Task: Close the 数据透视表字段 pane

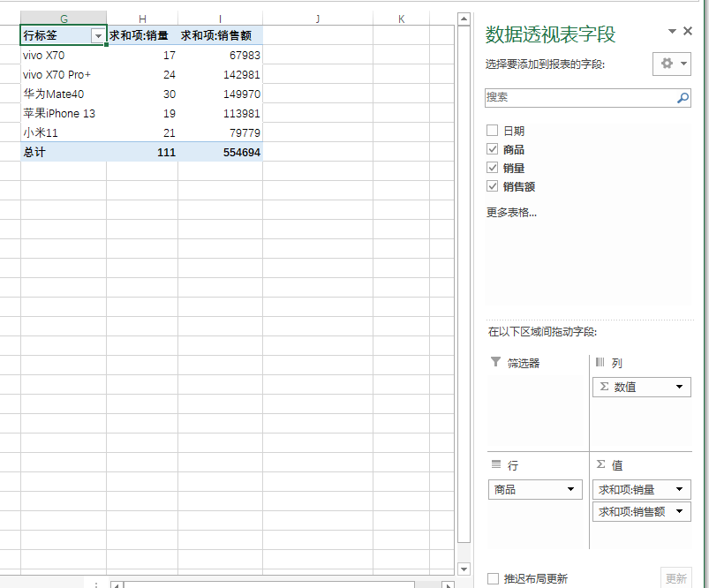Action: pyautogui.click(x=688, y=31)
